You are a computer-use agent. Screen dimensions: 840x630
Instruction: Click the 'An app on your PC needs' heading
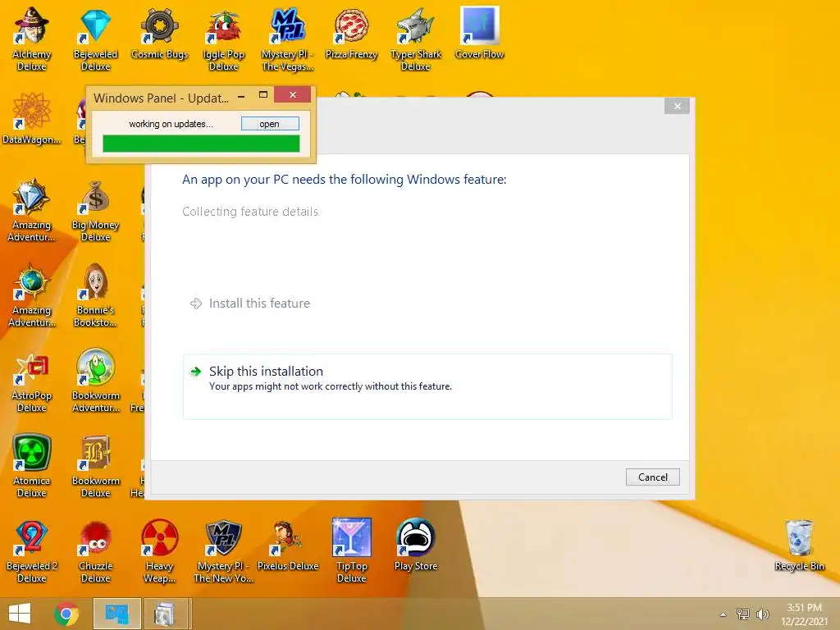(345, 180)
